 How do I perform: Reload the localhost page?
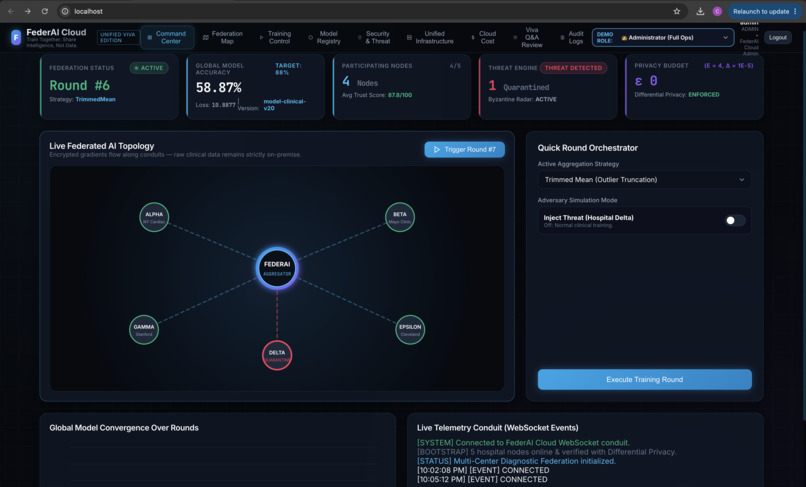point(45,11)
